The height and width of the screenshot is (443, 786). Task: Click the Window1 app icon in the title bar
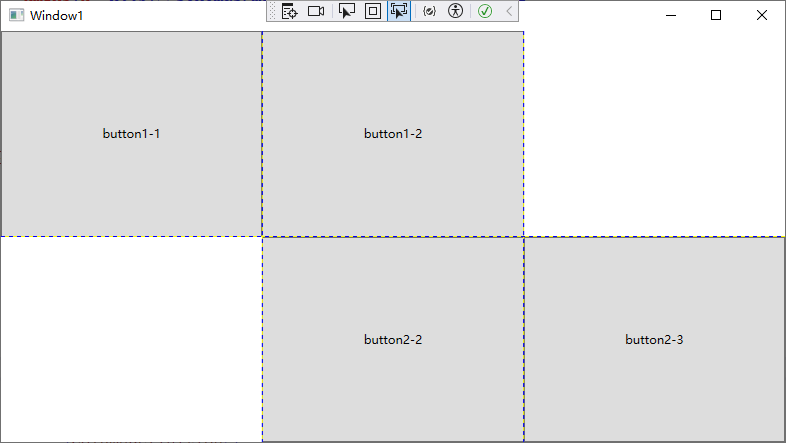tap(17, 16)
